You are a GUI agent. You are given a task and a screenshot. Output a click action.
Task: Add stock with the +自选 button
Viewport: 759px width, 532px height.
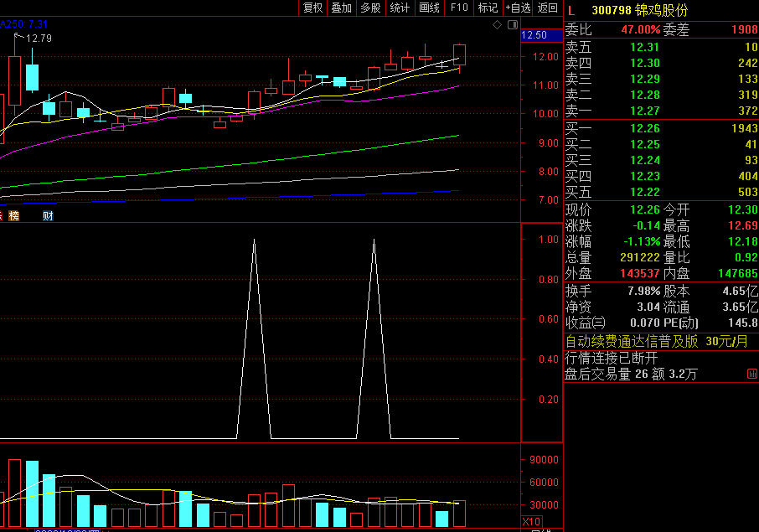coord(518,8)
